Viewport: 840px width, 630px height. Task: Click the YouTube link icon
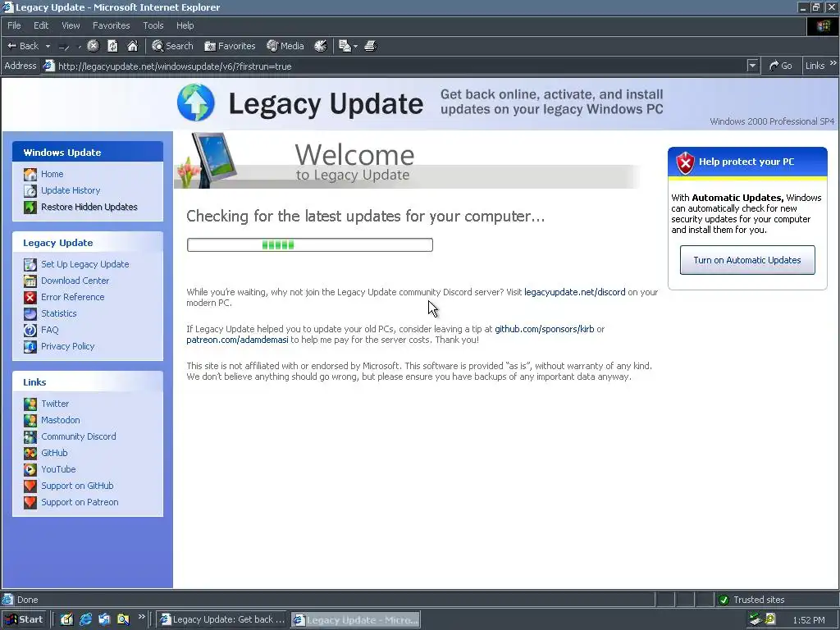click(30, 469)
